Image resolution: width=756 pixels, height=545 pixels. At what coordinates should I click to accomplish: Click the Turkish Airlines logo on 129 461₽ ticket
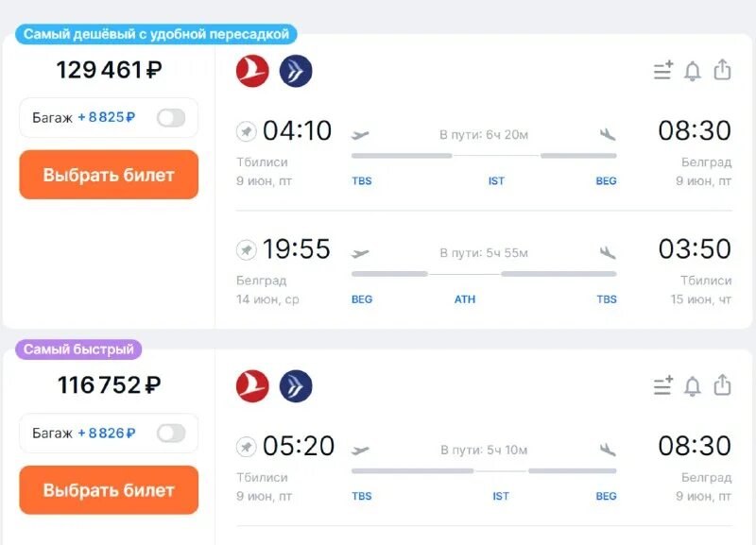pos(252,71)
